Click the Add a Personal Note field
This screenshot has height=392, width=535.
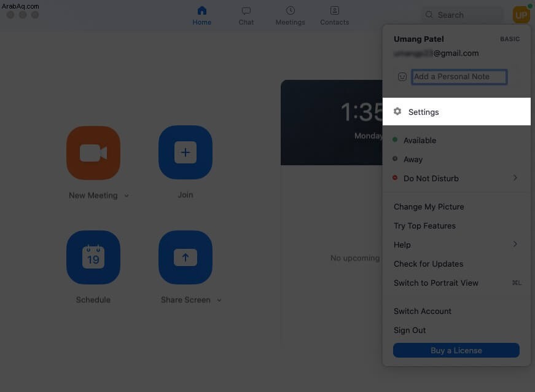(459, 77)
